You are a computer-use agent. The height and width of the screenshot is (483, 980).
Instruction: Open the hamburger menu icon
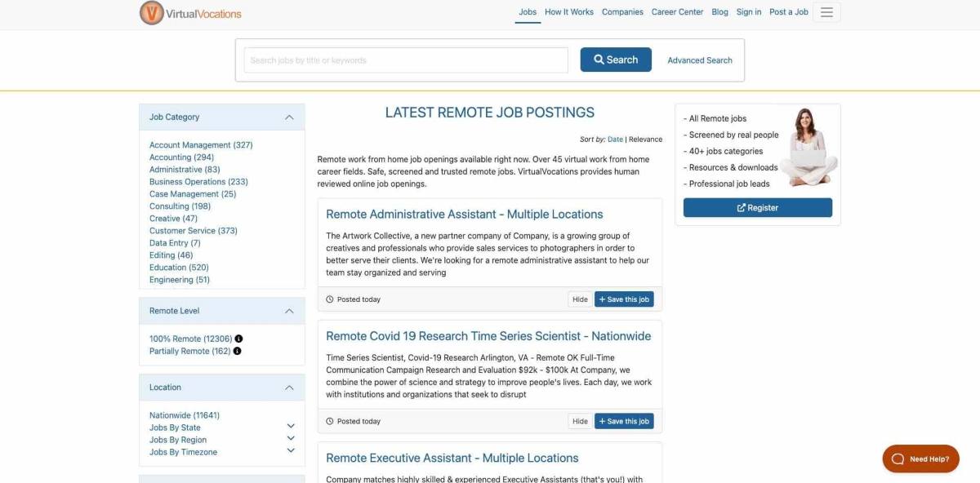(x=826, y=12)
